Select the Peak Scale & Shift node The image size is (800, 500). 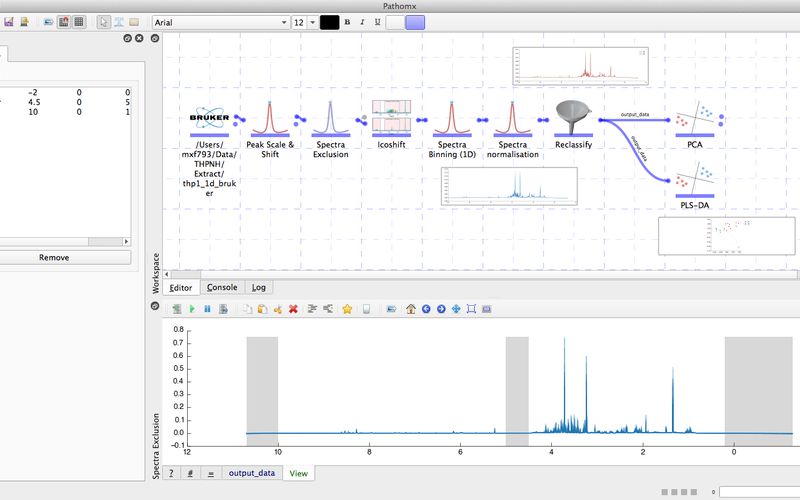[270, 119]
